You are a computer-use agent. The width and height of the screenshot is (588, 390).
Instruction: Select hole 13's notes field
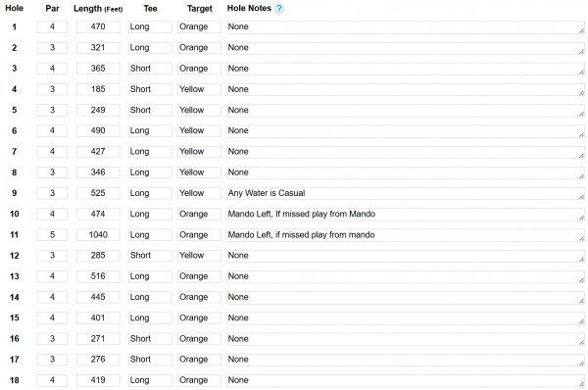[x=406, y=276]
